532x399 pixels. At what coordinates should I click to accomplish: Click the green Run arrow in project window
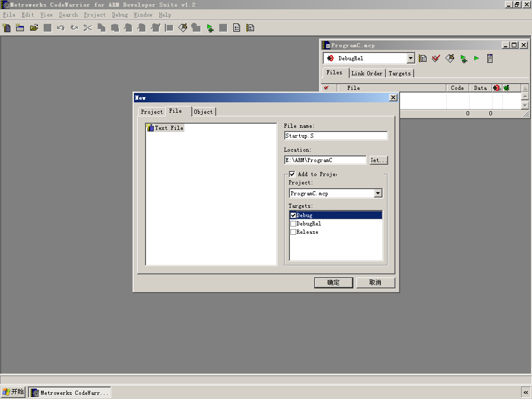tap(477, 58)
